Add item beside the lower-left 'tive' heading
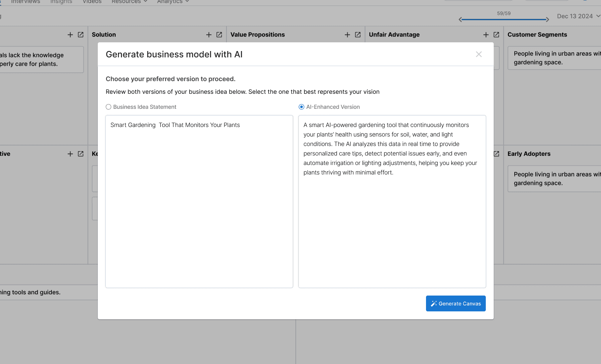 (x=70, y=154)
